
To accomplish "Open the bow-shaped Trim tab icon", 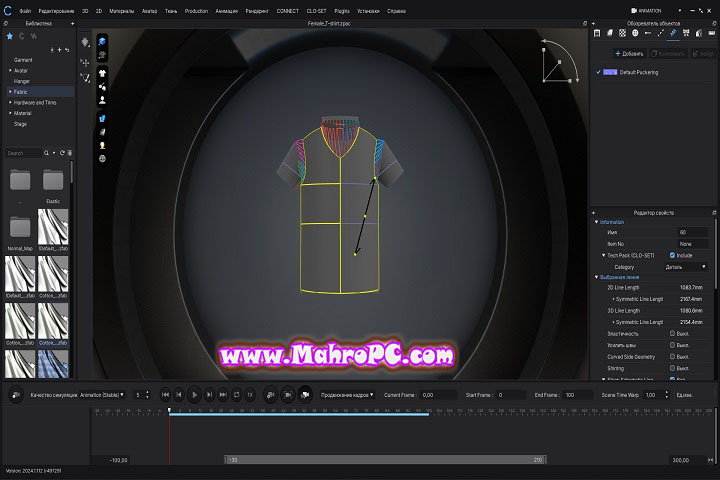I will (686, 33).
